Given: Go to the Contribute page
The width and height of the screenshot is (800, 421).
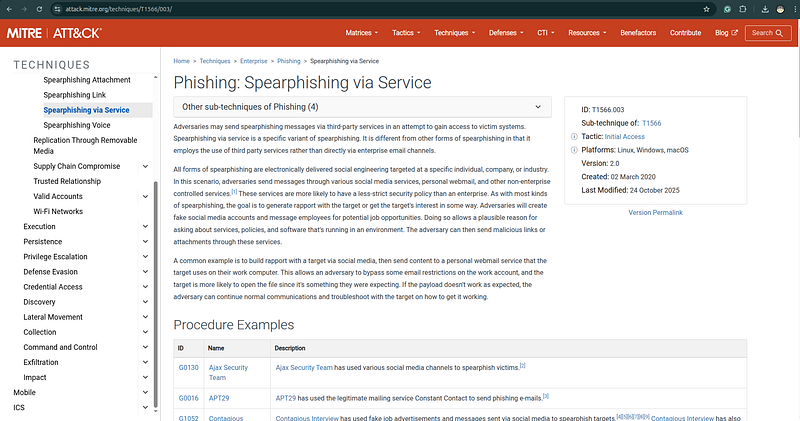Looking at the screenshot, I should point(685,33).
